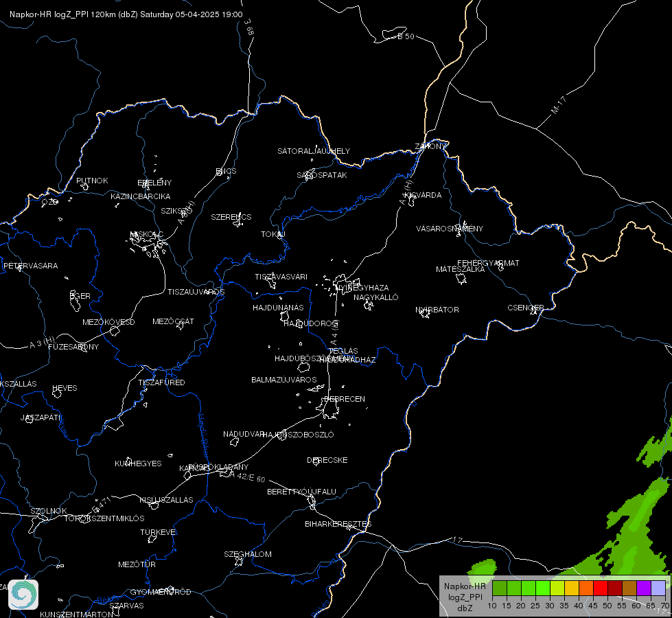
Task: Click the 35 dBZ yellow legend swatch
Action: coord(571,588)
